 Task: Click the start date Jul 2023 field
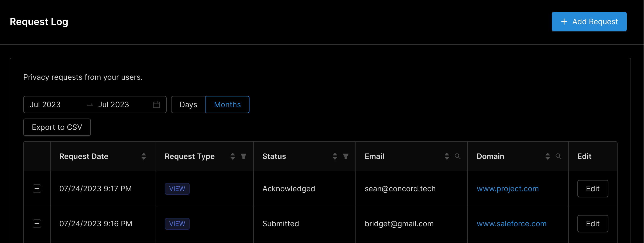[45, 105]
